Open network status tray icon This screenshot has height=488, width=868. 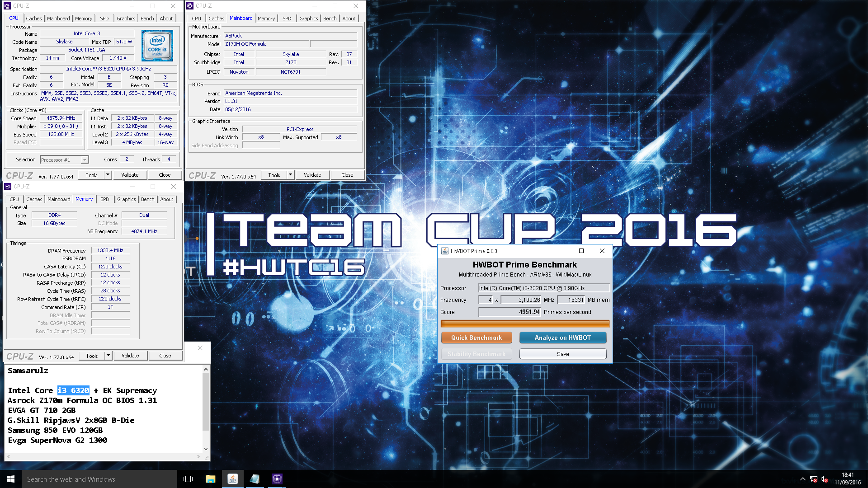[813, 479]
